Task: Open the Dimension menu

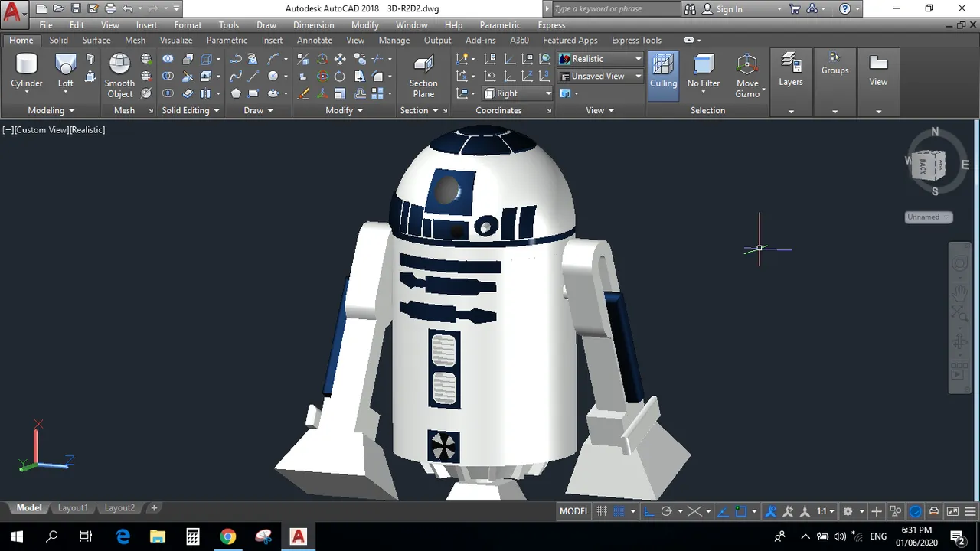Action: tap(314, 25)
